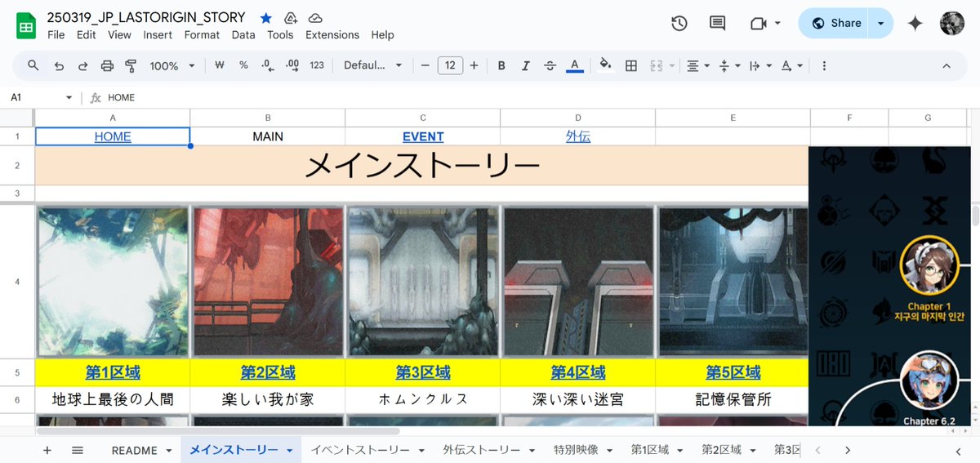Open the File menu
Image resolution: width=980 pixels, height=463 pixels.
[56, 35]
